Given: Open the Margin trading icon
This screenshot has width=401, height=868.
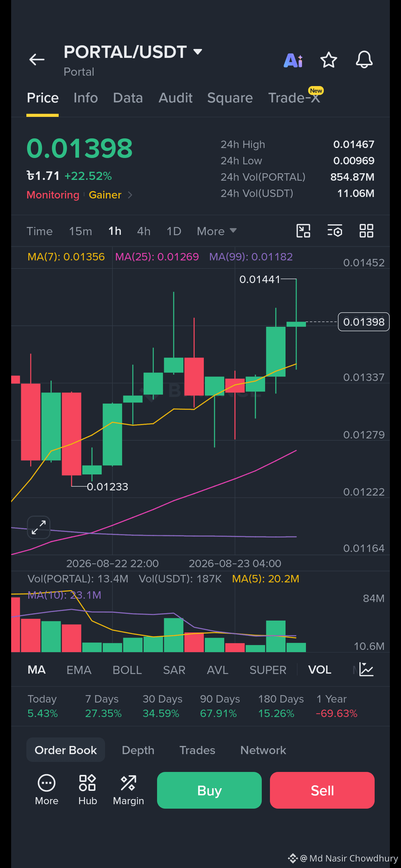Looking at the screenshot, I should click(128, 790).
